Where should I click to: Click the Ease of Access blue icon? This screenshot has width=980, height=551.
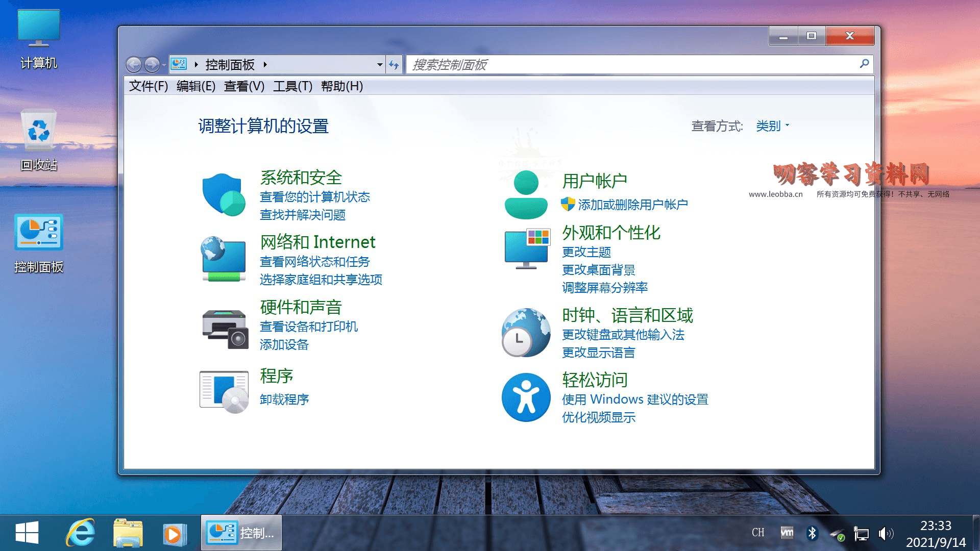[x=526, y=397]
